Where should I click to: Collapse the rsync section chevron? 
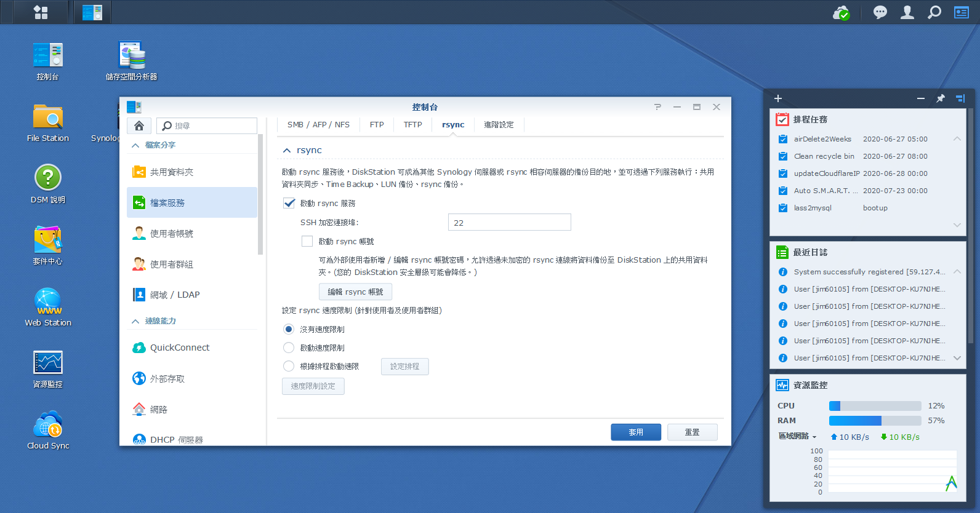pos(287,150)
